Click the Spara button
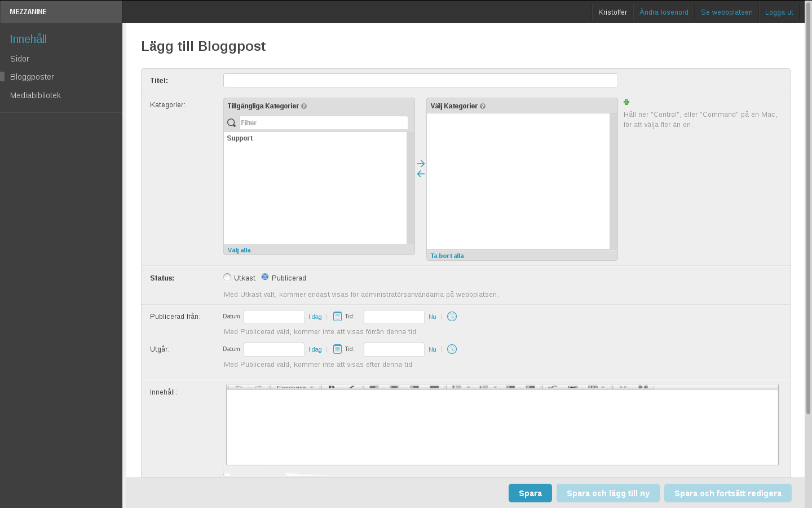Viewport: 812px width, 508px height. point(530,493)
